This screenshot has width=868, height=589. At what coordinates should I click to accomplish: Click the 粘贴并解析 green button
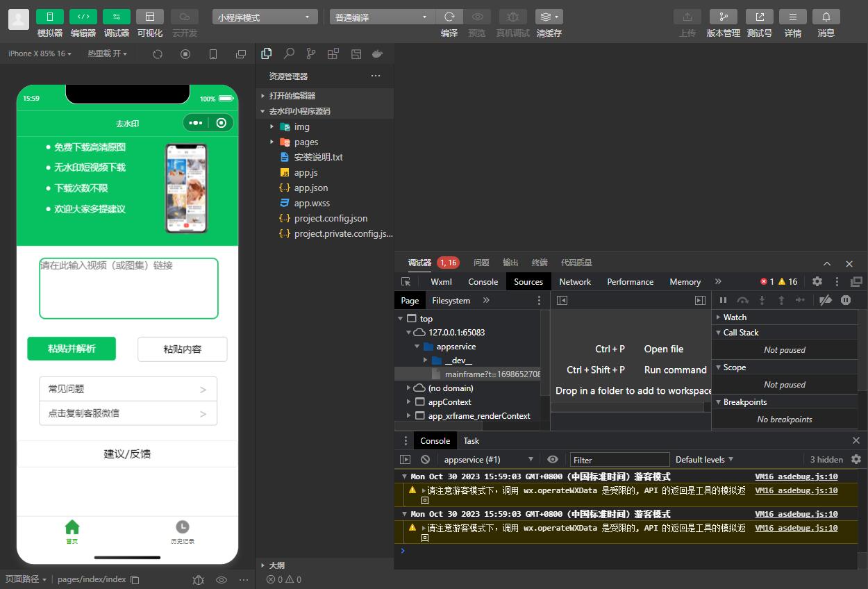72,349
